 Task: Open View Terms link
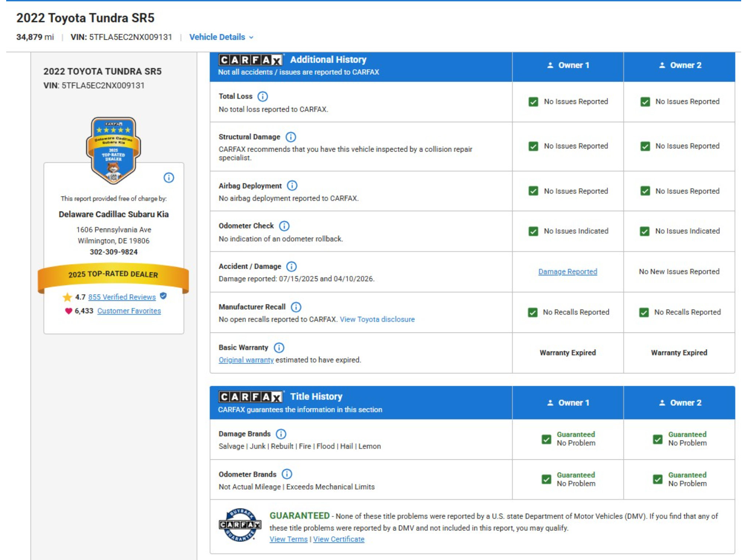pyautogui.click(x=289, y=539)
